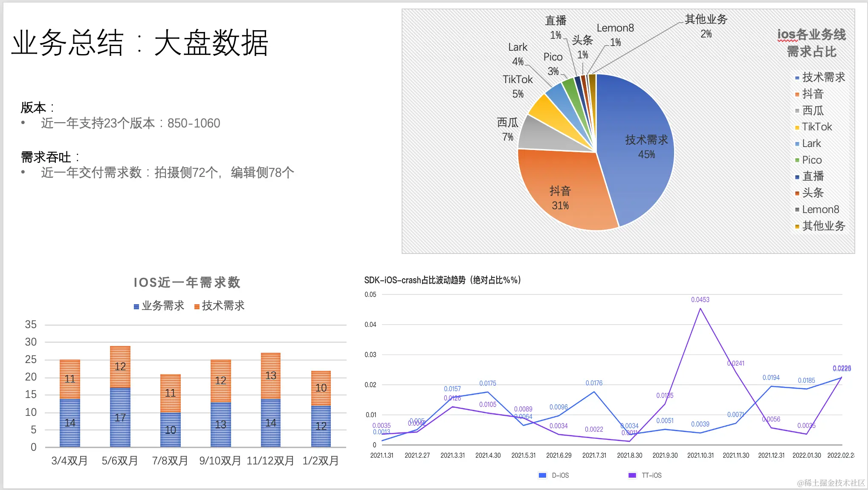Viewport: 868px width, 490px height.
Task: Click the SDK-iOS-crash chart title
Action: coord(442,280)
